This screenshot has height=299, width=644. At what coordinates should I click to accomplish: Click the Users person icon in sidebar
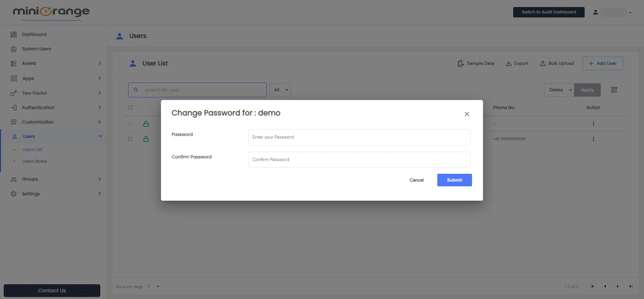pos(14,137)
